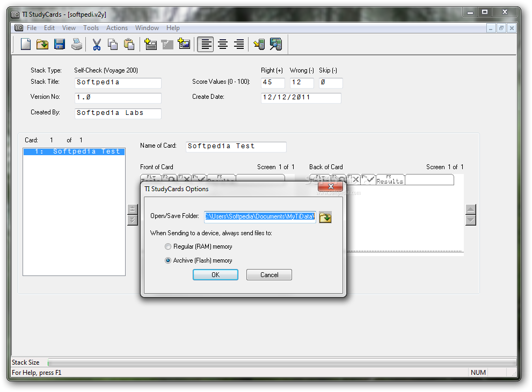Click Cancel in Options dialog
The height and width of the screenshot is (392, 532).
point(269,274)
